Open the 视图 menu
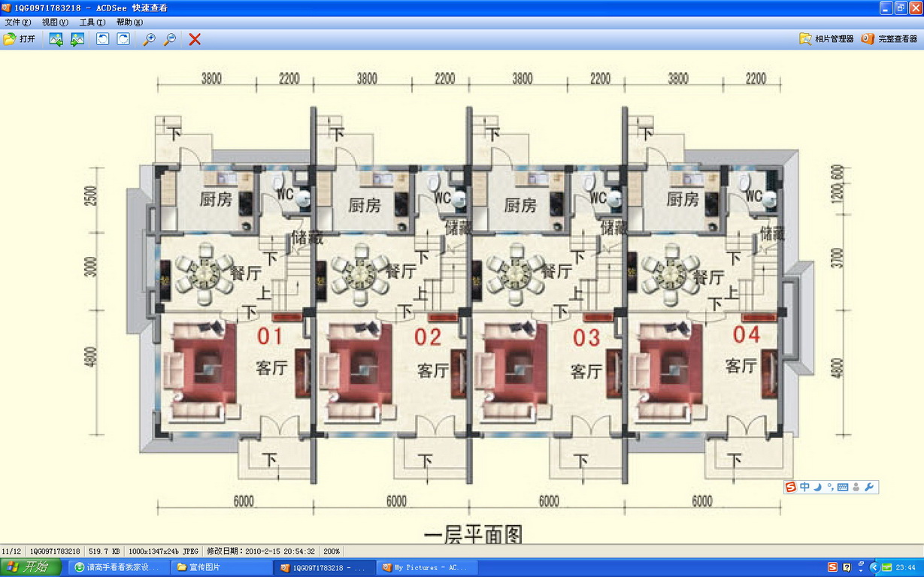 (x=55, y=23)
